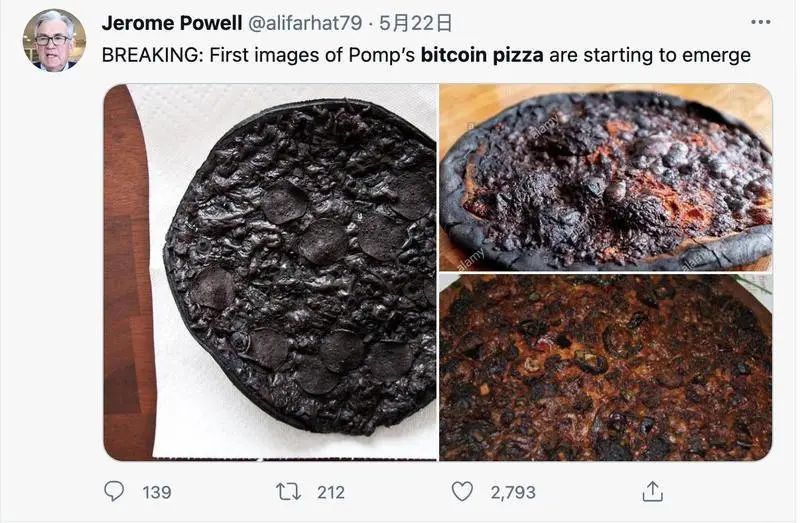Image resolution: width=800 pixels, height=523 pixels.
Task: Click the word "emerge" ending the tweet
Action: click(x=716, y=55)
